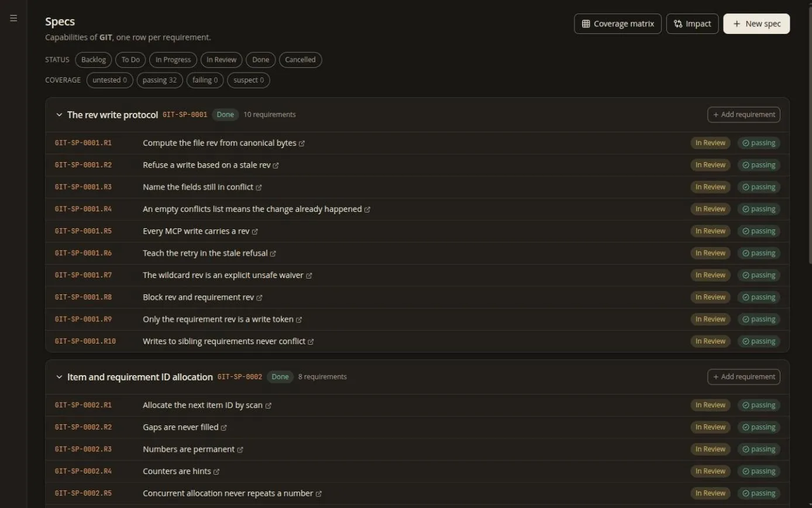Toggle the Backlog status filter
The image size is (812, 508).
pos(94,60)
